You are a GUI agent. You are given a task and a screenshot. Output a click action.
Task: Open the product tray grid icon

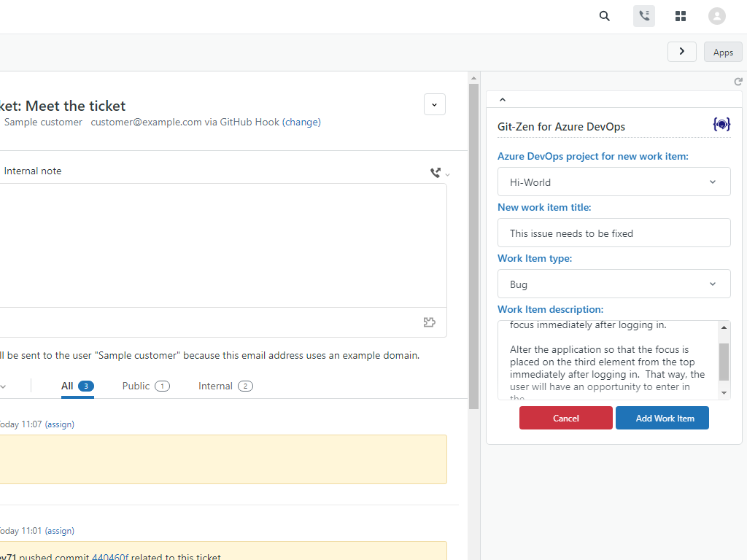[680, 15]
